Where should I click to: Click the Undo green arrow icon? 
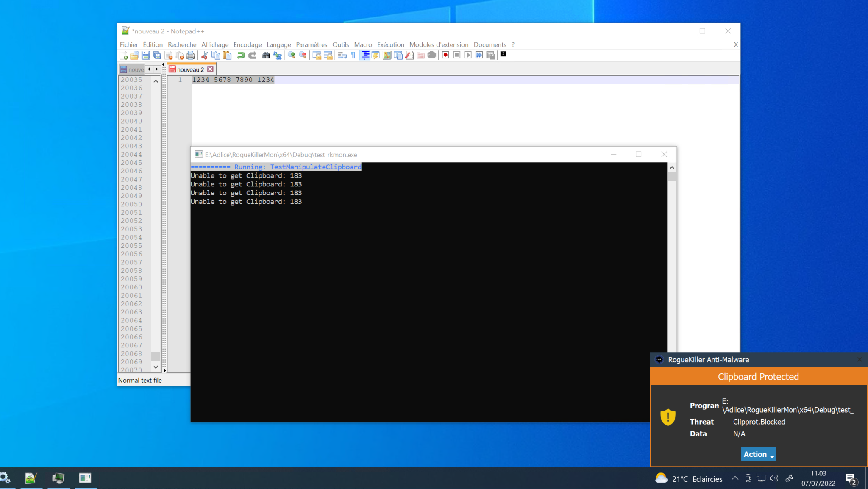coord(241,55)
